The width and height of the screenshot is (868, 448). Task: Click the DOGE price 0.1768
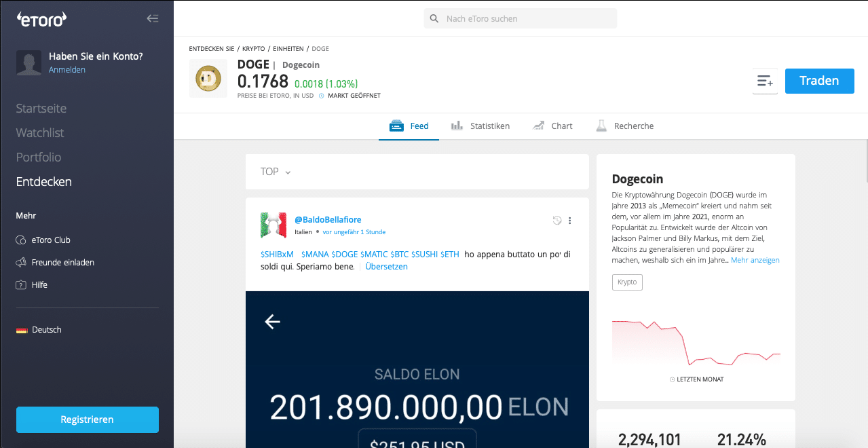pos(263,81)
